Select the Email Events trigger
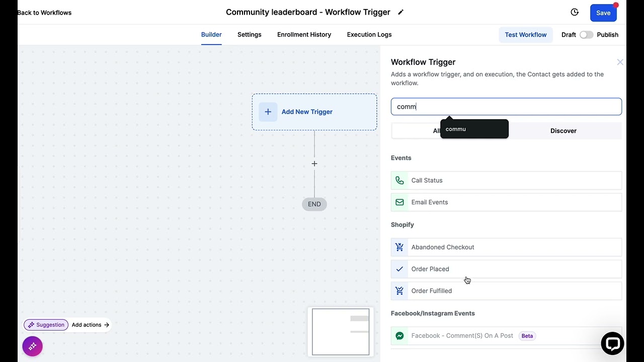644x362 pixels. (x=506, y=202)
